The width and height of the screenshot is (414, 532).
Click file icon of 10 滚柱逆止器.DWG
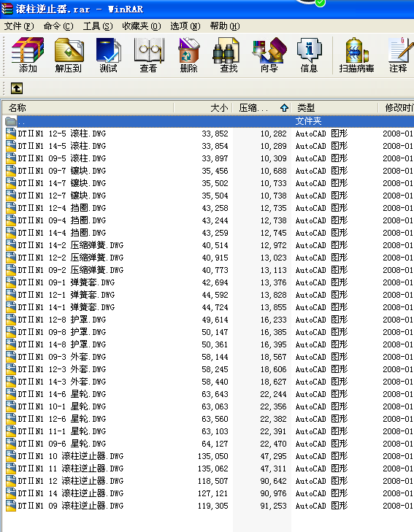[x=11, y=456]
